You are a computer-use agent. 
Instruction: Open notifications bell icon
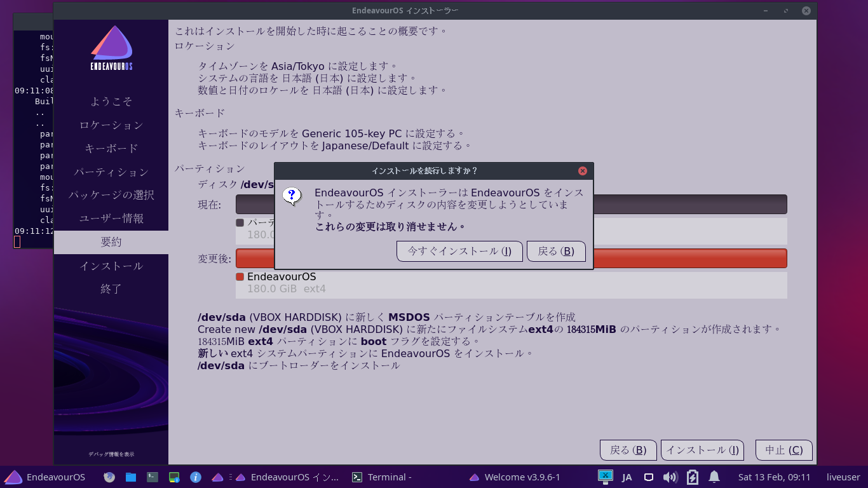pos(714,477)
